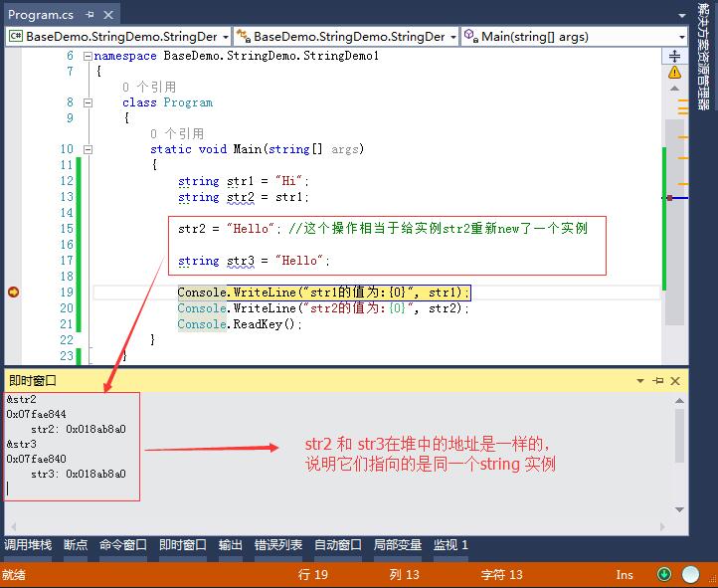Image resolution: width=718 pixels, height=588 pixels.
Task: Open the project scope navigation dropdown
Action: (x=118, y=37)
